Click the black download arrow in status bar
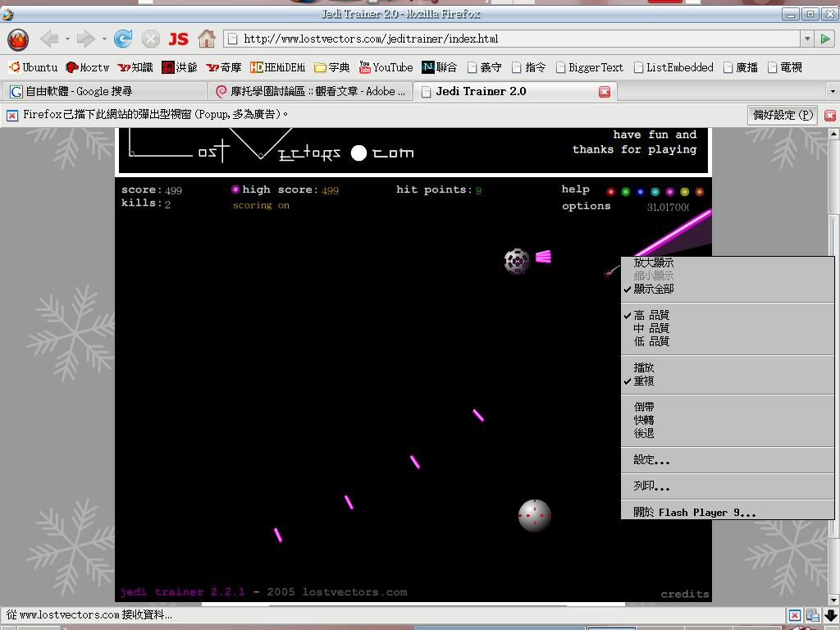The width and height of the screenshot is (840, 630). point(830,615)
